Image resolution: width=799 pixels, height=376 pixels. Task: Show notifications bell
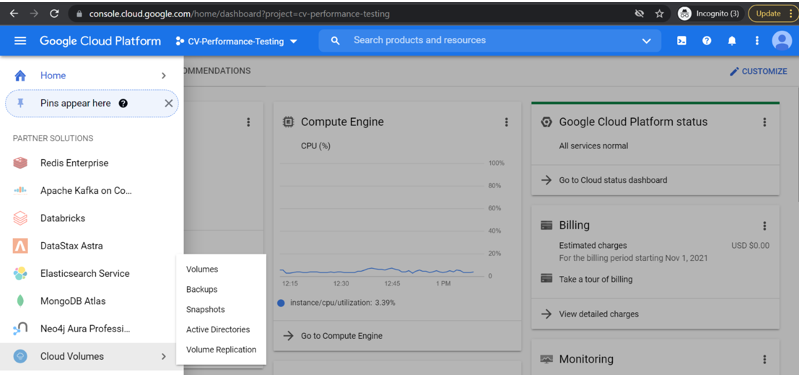pyautogui.click(x=732, y=41)
